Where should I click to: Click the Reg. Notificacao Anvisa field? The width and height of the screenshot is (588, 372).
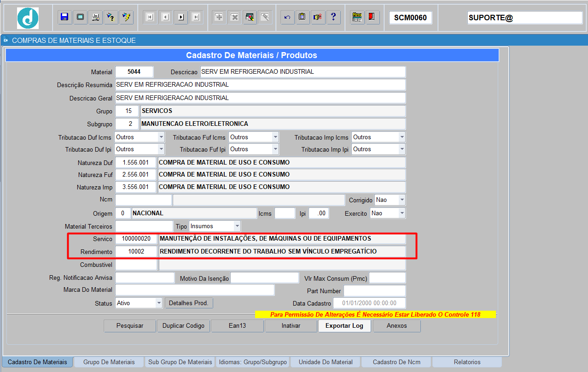pyautogui.click(x=145, y=278)
